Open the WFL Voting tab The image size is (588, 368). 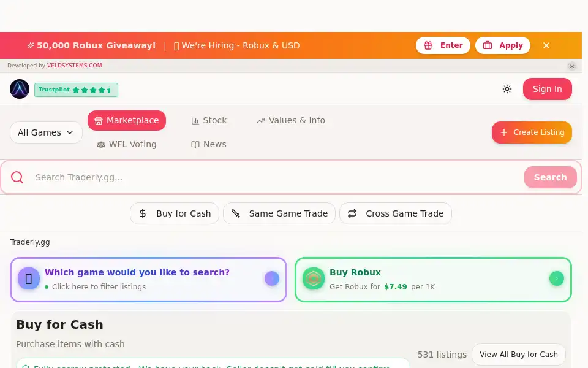click(x=127, y=145)
